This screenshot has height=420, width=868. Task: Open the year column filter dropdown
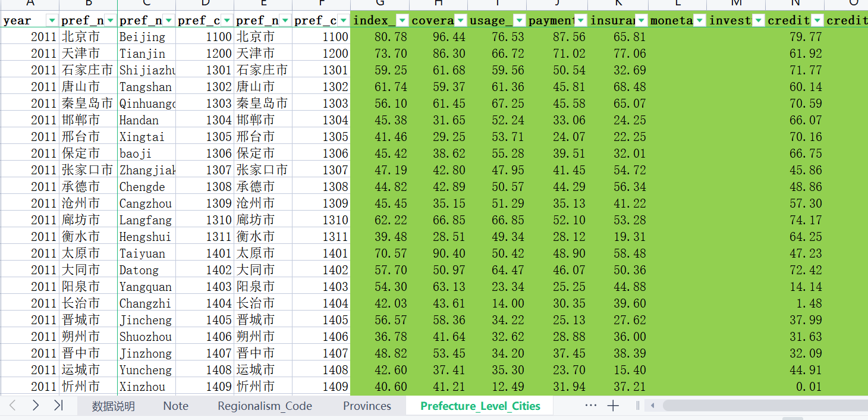[x=52, y=21]
